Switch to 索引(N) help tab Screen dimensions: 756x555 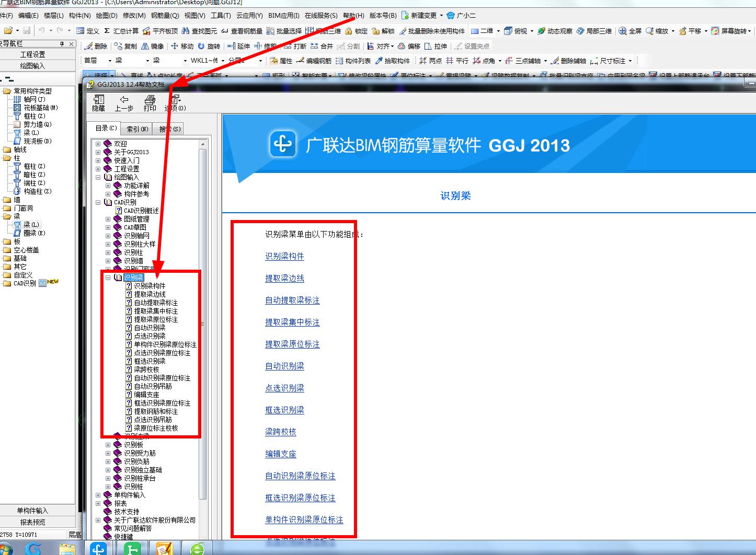(138, 129)
